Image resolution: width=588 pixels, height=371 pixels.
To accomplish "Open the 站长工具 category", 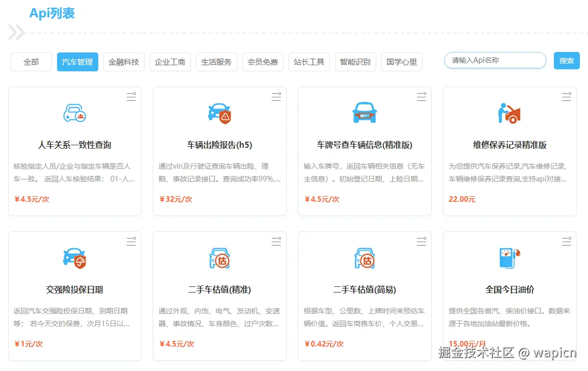I will tap(309, 61).
